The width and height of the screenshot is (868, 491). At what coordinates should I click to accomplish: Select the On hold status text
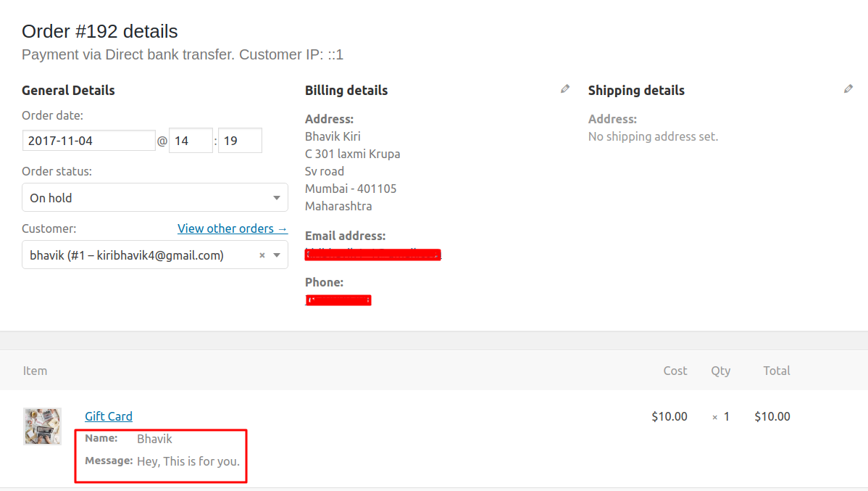(46, 197)
